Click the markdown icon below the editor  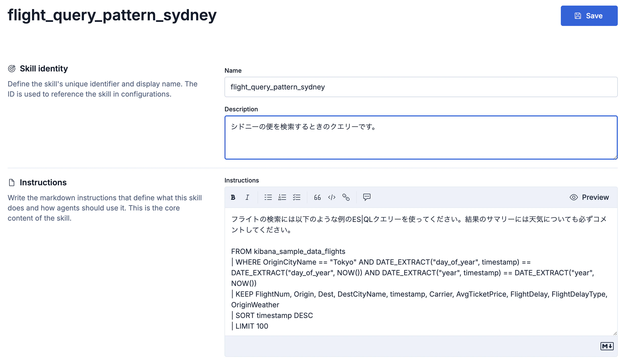(607, 346)
